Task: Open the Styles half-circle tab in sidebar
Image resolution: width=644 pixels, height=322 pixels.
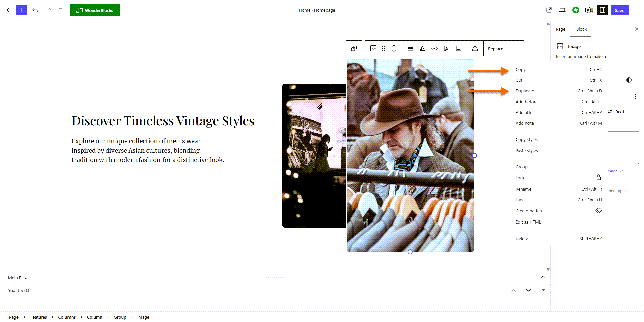Action: click(x=629, y=80)
